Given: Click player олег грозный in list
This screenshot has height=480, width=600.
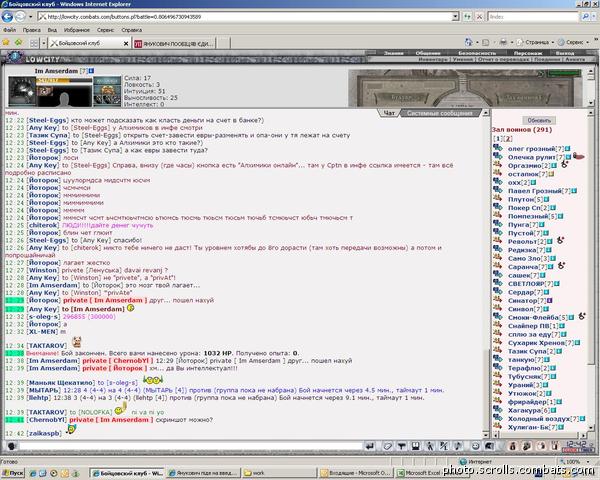Looking at the screenshot, I should (532, 149).
